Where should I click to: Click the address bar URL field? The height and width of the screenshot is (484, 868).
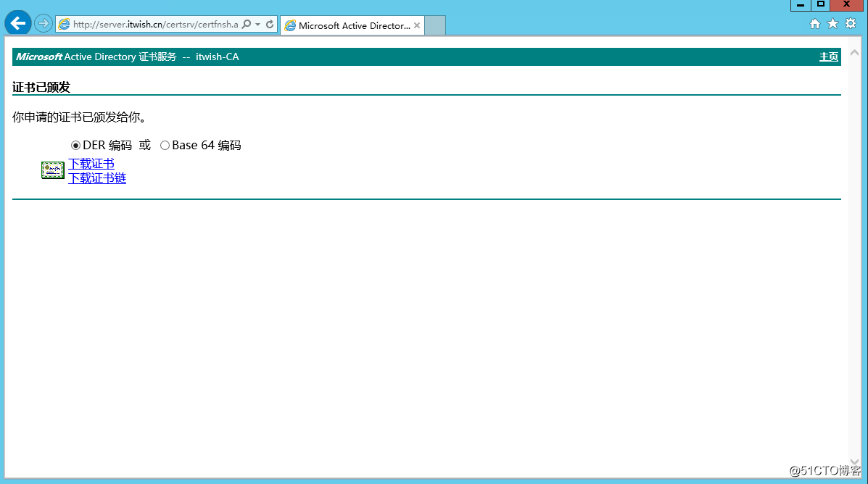click(x=155, y=25)
